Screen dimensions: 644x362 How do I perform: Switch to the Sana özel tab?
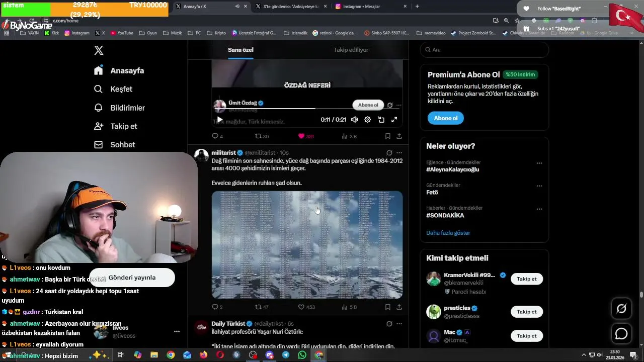240,50
